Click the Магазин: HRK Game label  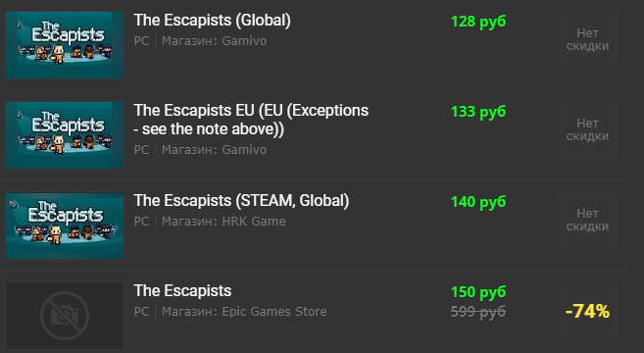coord(223,221)
